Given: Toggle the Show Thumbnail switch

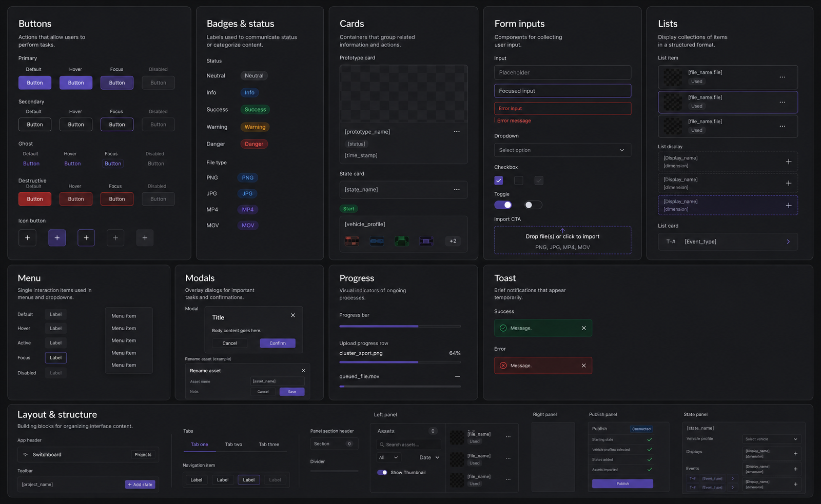Looking at the screenshot, I should pyautogui.click(x=382, y=473).
